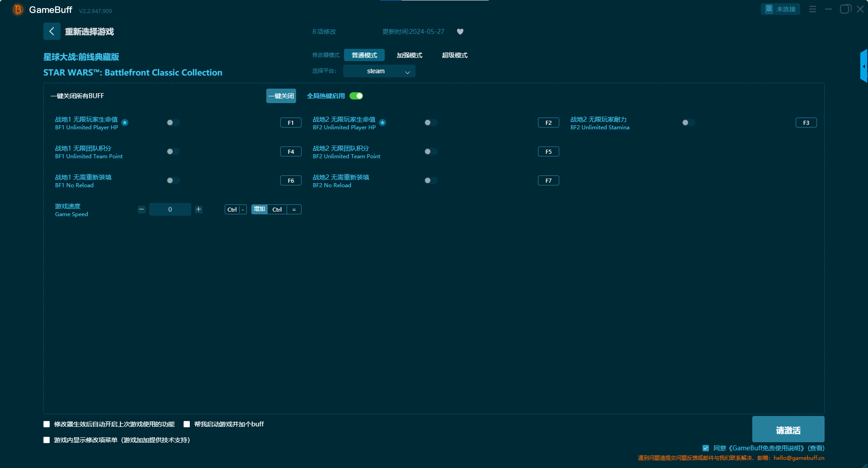Screen dimensions: 868x468
Task: Enable BF2 Unlimited Stamina switch
Action: click(689, 123)
